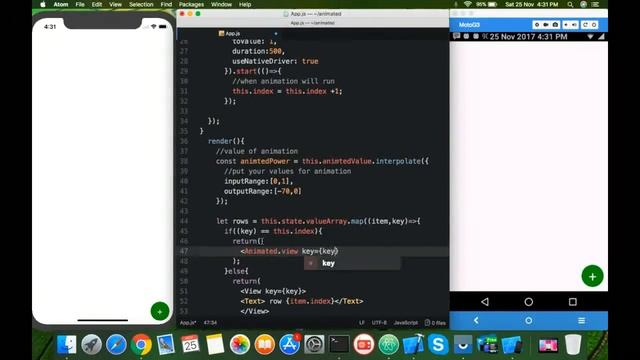Viewport: 640px width, 360px height.
Task: Open System Preferences in the dock
Action: click(314, 344)
